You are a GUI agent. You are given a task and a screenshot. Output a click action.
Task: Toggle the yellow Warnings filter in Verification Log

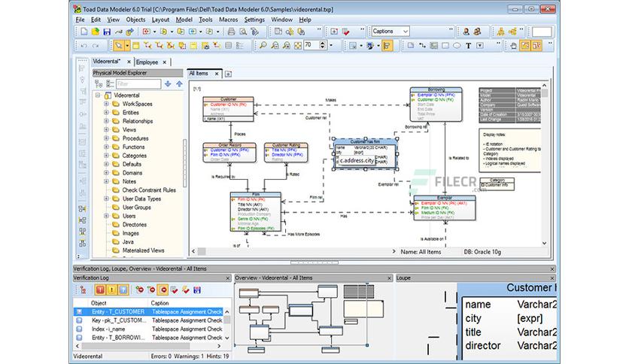[111, 290]
